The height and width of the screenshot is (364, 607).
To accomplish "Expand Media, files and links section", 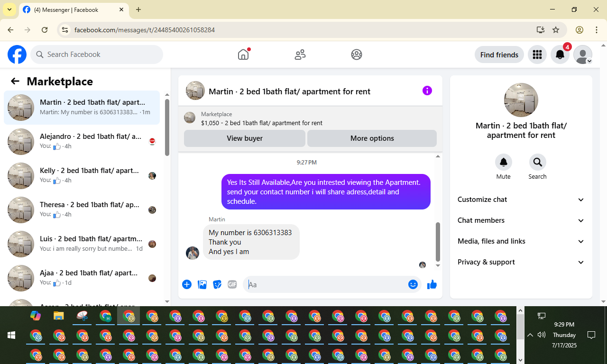I will (521, 241).
